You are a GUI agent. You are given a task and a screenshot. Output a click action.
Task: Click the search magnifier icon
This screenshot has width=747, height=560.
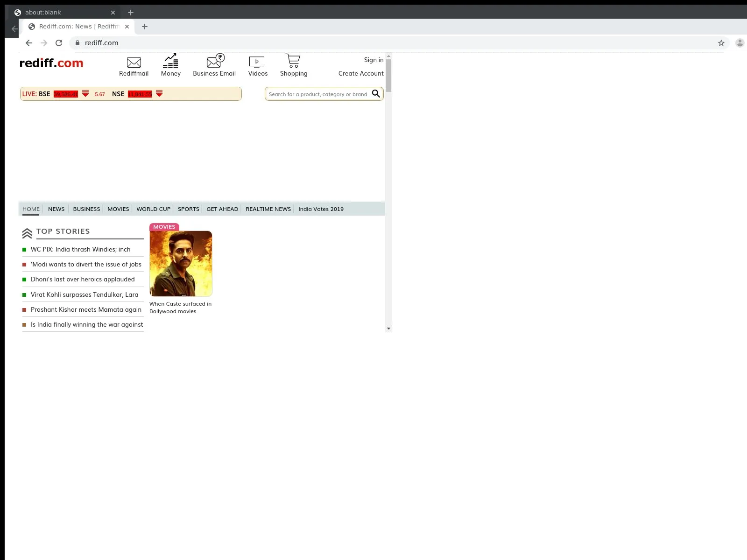tap(376, 94)
